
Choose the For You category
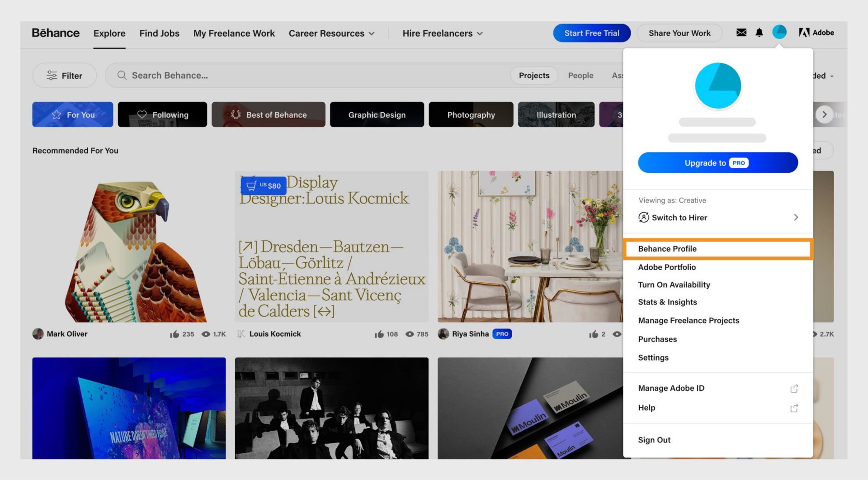pos(73,114)
